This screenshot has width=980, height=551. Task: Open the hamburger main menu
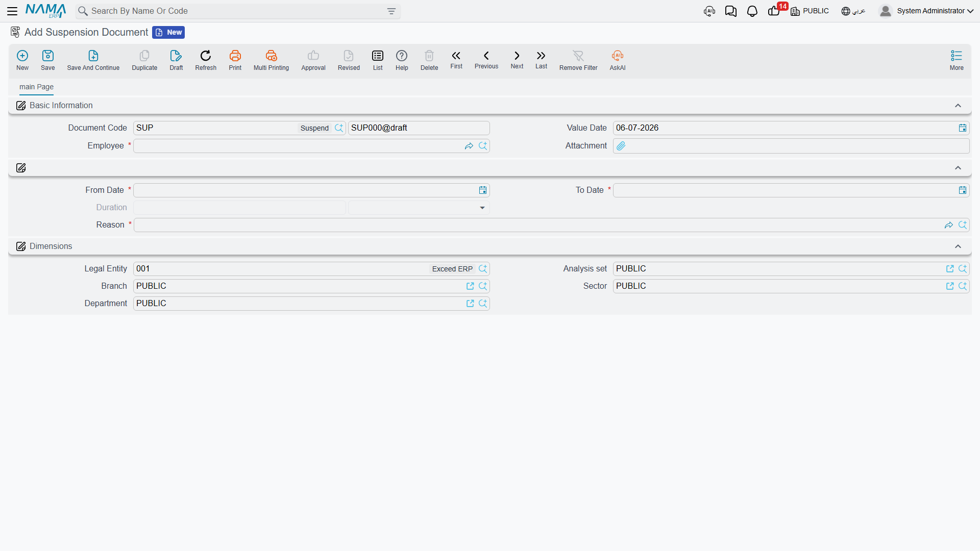12,11
